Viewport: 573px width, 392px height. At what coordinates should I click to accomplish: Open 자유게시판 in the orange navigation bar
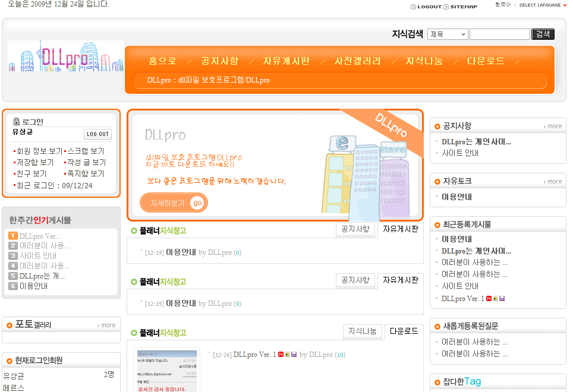coord(286,61)
